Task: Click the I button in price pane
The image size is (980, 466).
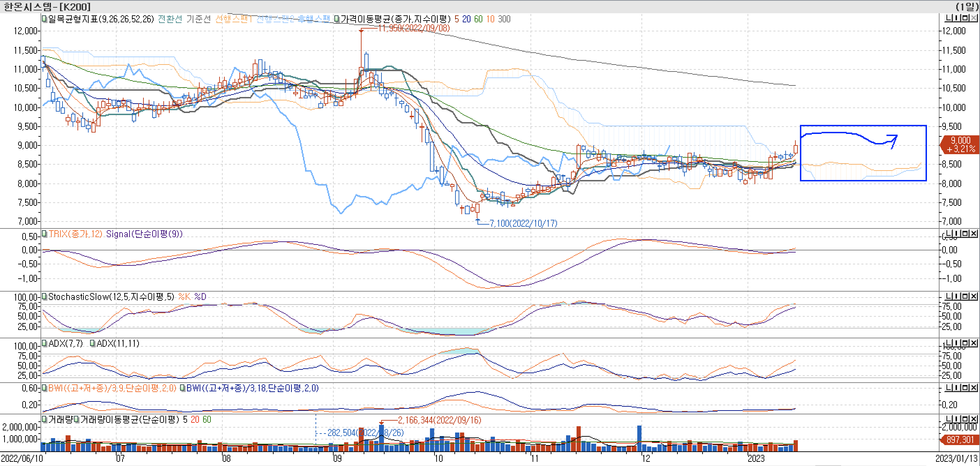Action: coord(957,18)
